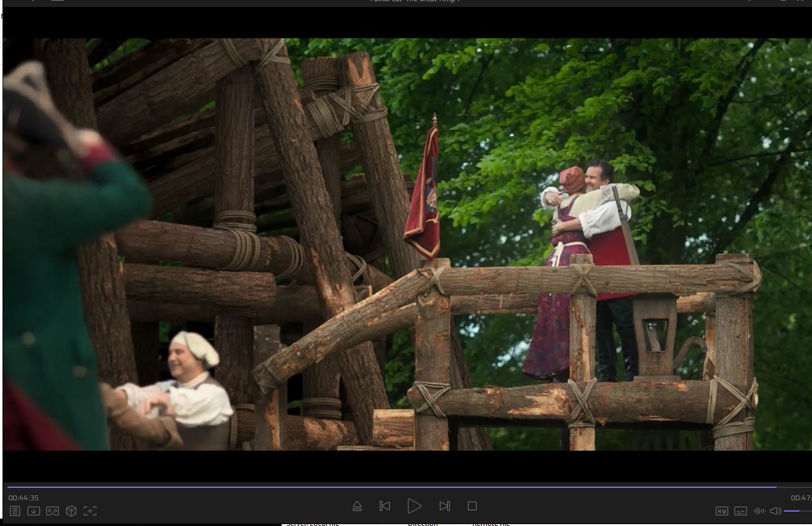Click the eject/open file icon
The height and width of the screenshot is (526, 812).
357,506
